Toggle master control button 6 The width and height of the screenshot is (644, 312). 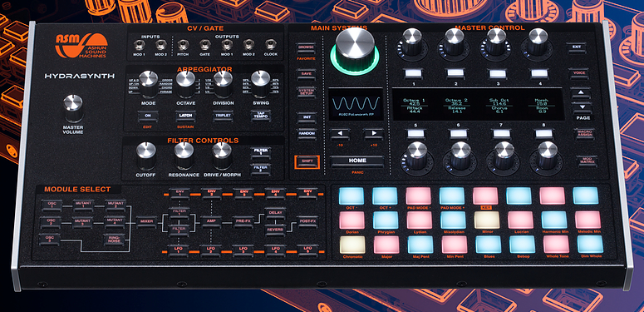tap(459, 134)
